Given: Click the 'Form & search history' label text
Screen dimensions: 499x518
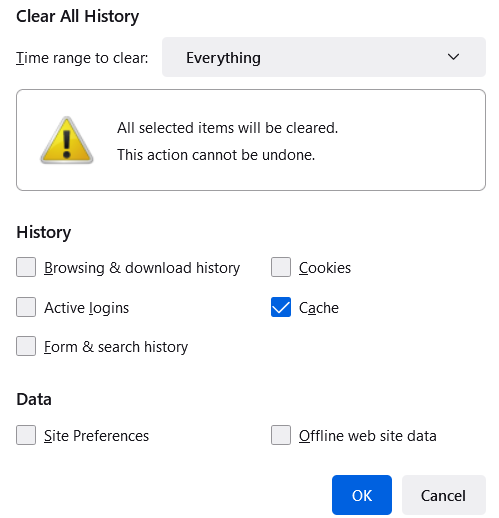Looking at the screenshot, I should coord(116,347).
